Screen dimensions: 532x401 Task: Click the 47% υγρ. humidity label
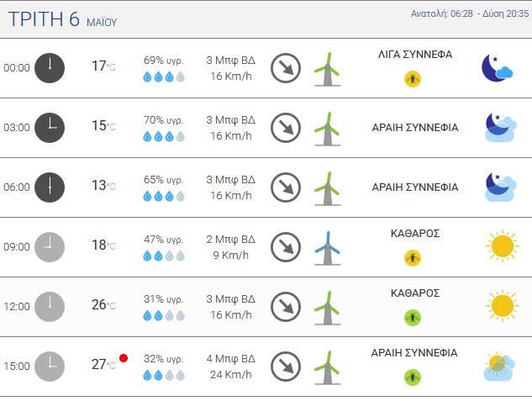coord(164,240)
